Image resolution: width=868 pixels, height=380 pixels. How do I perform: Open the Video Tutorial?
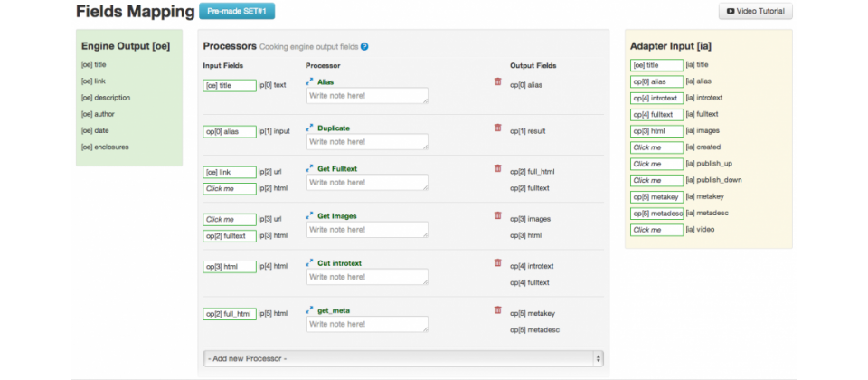(756, 11)
